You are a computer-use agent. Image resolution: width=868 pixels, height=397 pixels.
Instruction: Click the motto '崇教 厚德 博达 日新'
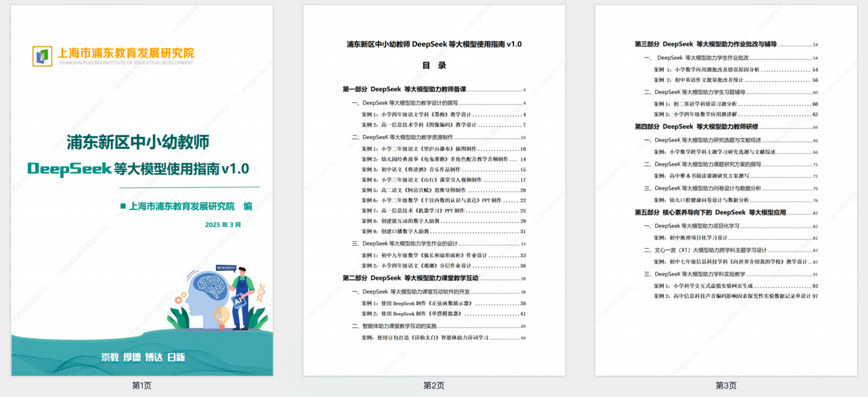coord(143,357)
